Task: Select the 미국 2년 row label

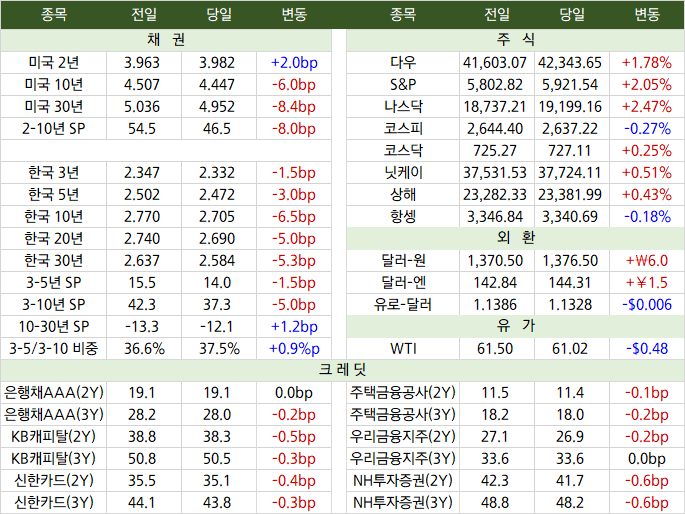Action: [53, 63]
